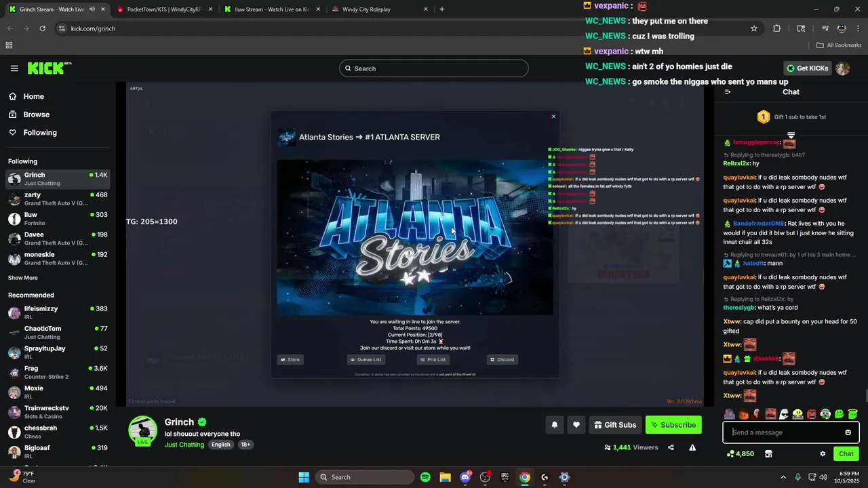868x488 pixels.
Task: Open Chrome's three-dot menu
Action: click(x=858, y=28)
